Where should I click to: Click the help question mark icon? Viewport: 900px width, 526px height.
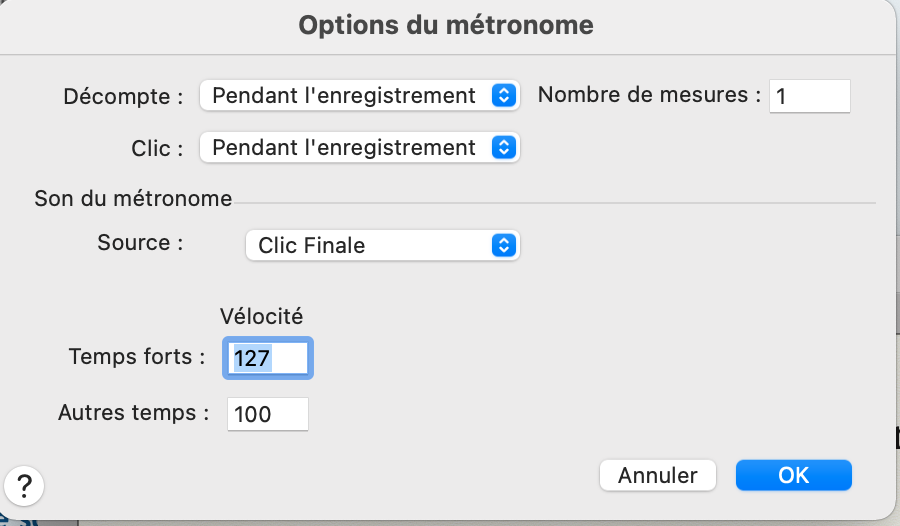tap(25, 487)
